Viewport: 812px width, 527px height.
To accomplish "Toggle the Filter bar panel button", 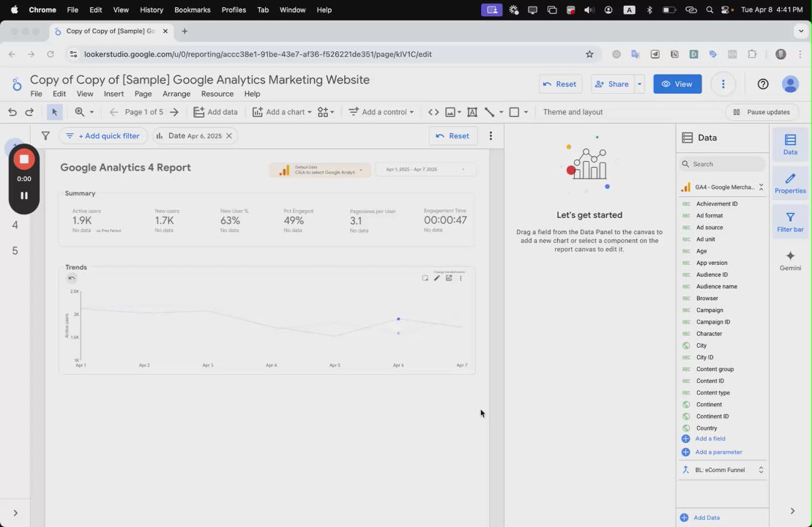I will [x=790, y=222].
